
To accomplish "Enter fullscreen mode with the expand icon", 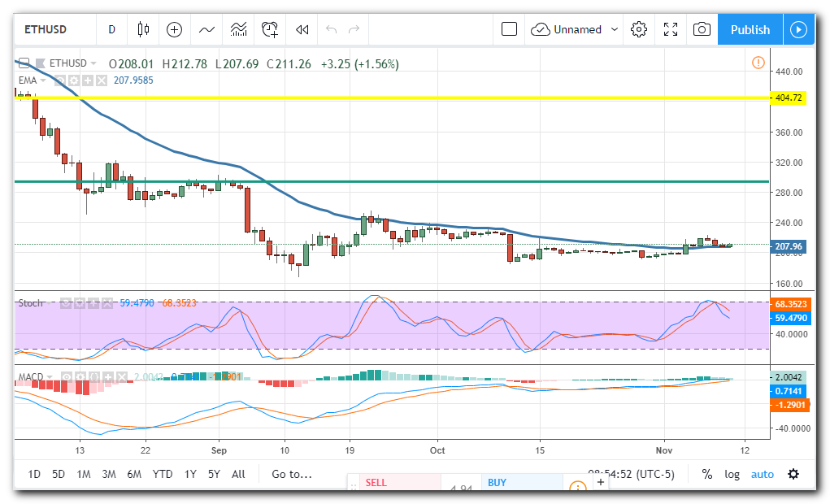I will tap(671, 29).
